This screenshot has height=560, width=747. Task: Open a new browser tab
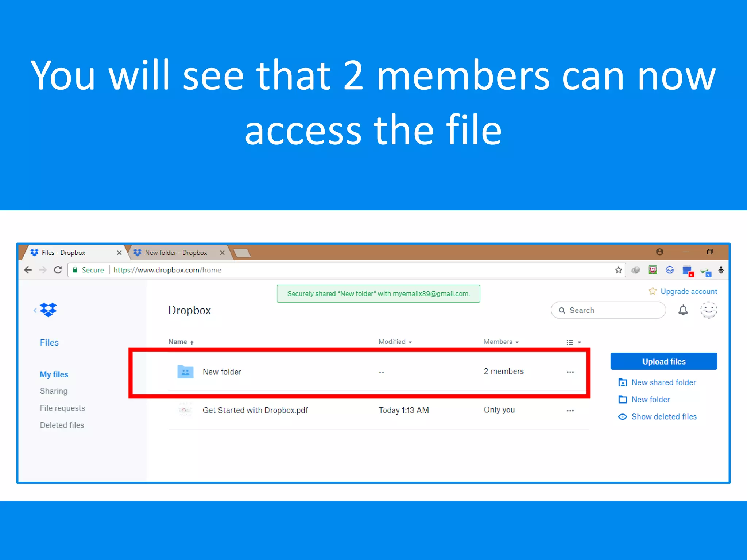tap(242, 253)
